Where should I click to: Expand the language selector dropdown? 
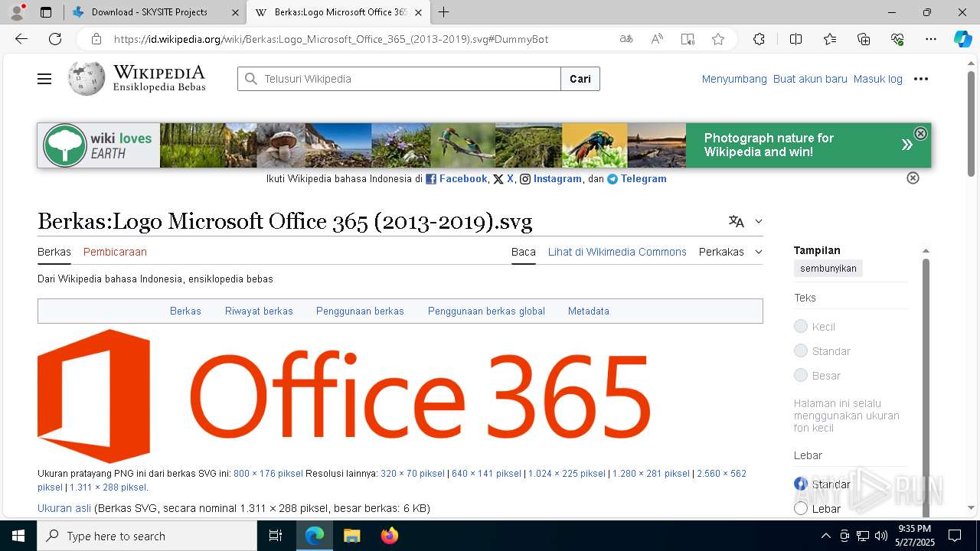(x=746, y=221)
